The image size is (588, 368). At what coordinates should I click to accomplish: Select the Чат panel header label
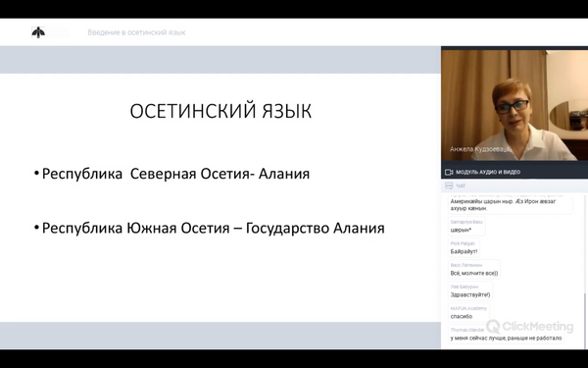[461, 185]
